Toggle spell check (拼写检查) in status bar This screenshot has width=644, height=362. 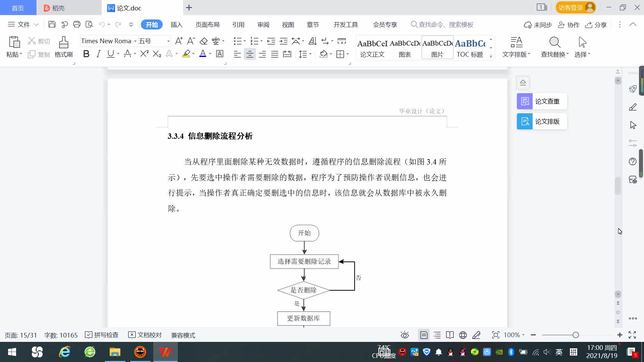[102, 335]
